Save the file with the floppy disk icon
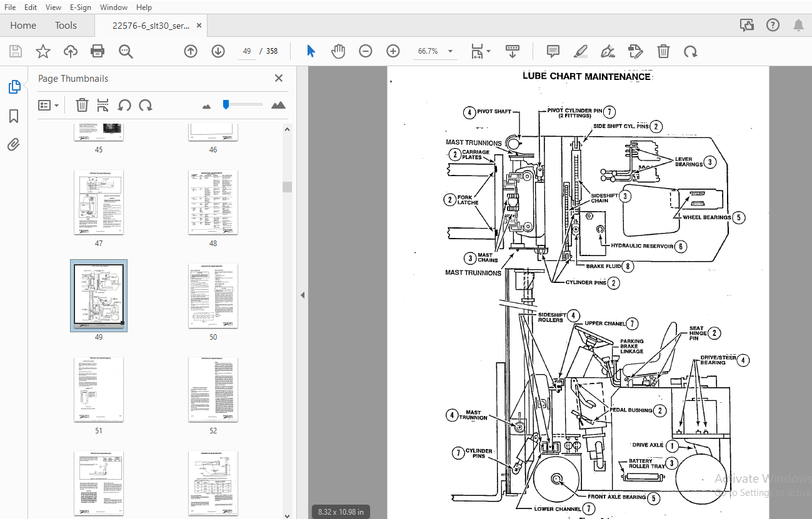Screen dimensions: 812x519 [x=15, y=51]
